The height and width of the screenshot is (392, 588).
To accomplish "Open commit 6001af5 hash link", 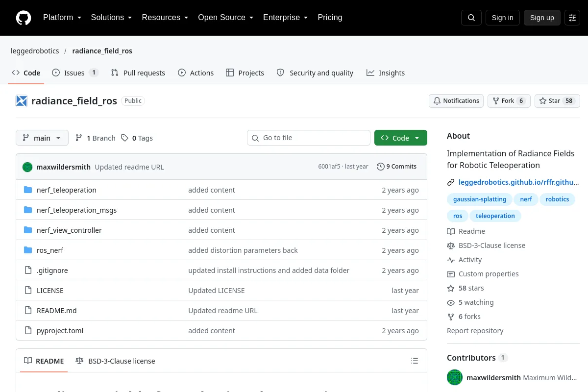I will click(329, 167).
